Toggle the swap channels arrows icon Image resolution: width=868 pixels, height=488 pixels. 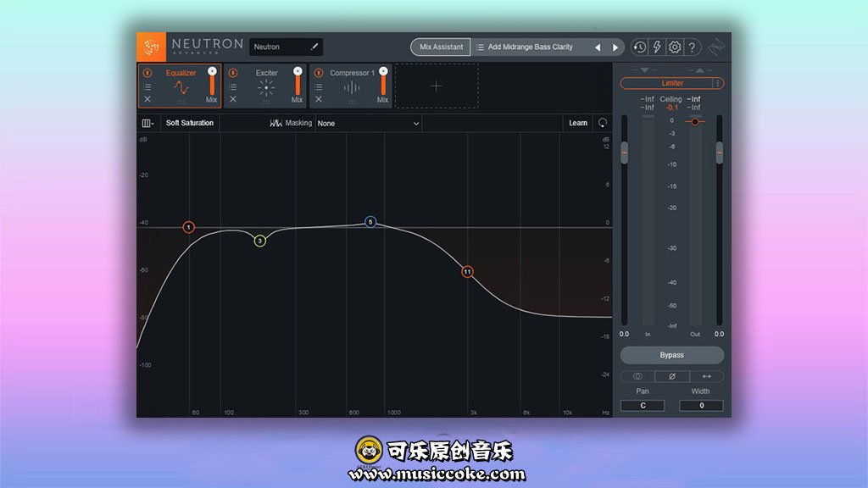pos(706,376)
